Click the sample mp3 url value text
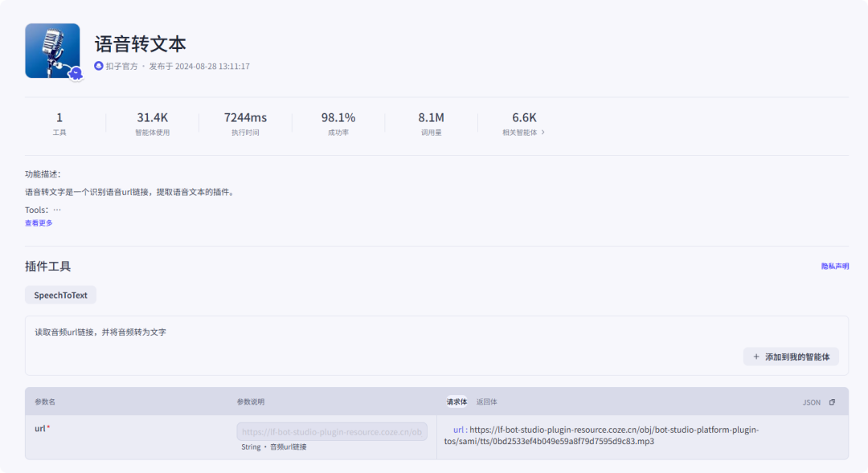868x473 pixels. pos(601,435)
